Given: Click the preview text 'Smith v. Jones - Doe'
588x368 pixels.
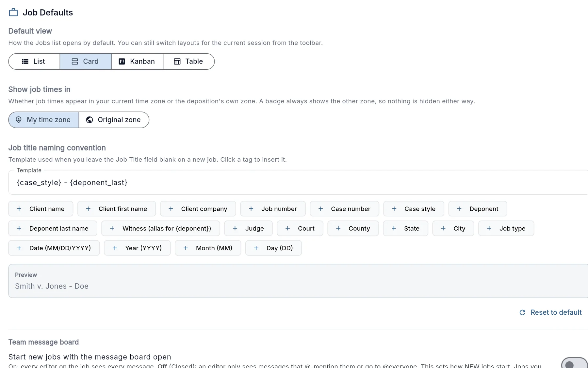Looking at the screenshot, I should [x=52, y=286].
